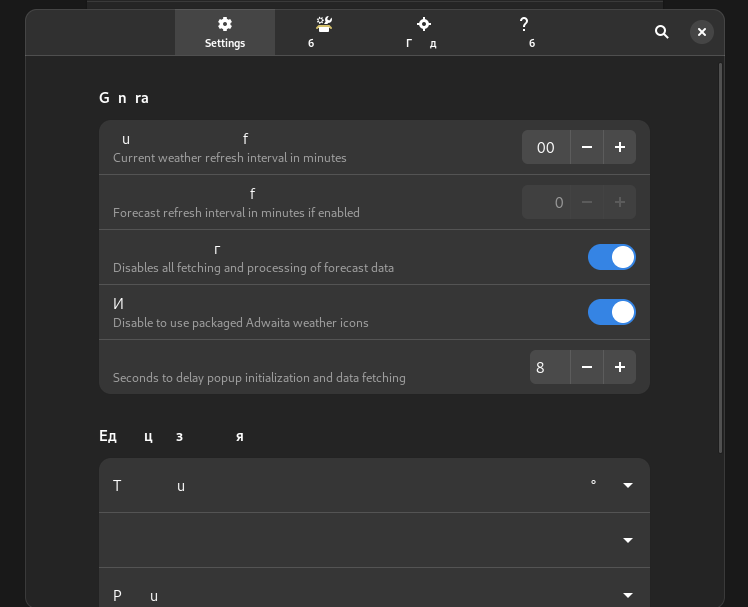Open the question mark help tab
The height and width of the screenshot is (607, 748).
click(524, 33)
